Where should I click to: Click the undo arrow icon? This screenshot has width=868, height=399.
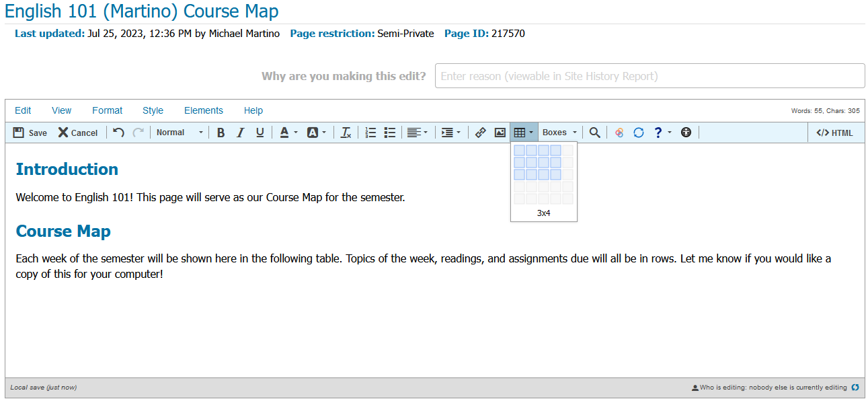(x=118, y=133)
